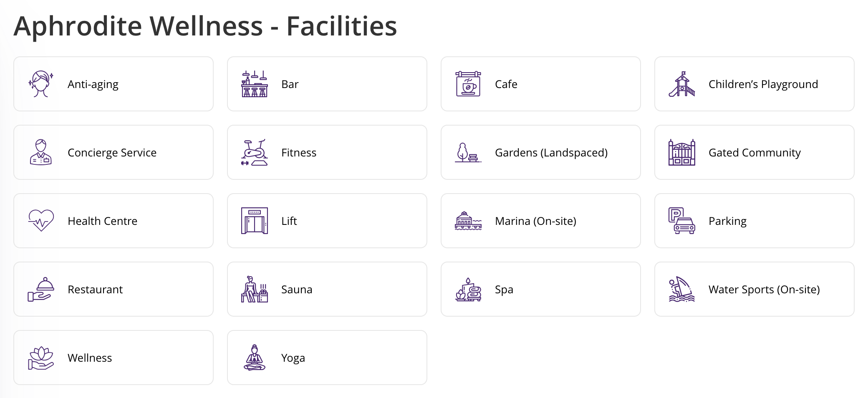Image resolution: width=868 pixels, height=398 pixels.
Task: Click the Cafe coffee cup sign icon
Action: tap(468, 84)
